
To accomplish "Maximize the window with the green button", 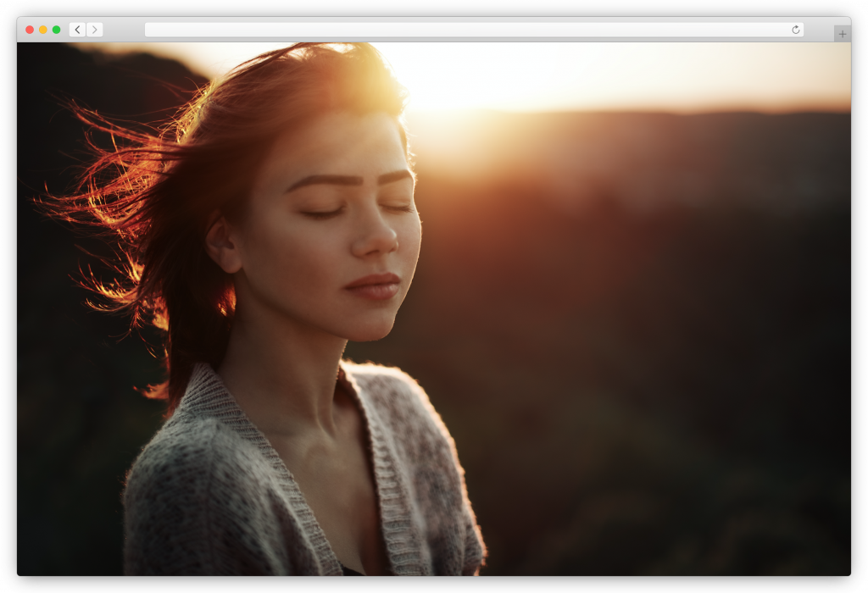I will point(57,30).
